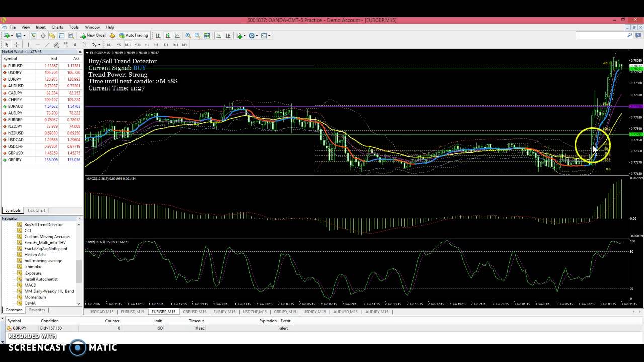The image size is (644, 362).
Task: Switch timeframe to H4
Action: tap(156, 45)
